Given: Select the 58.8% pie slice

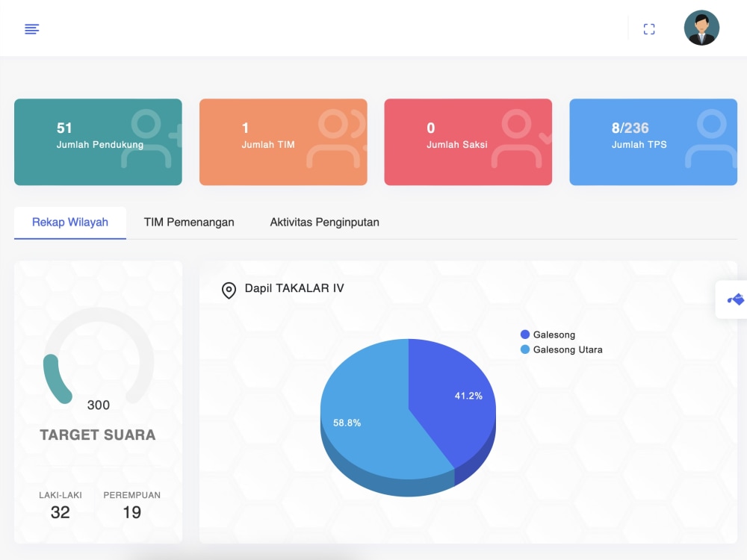Looking at the screenshot, I should coord(371,419).
